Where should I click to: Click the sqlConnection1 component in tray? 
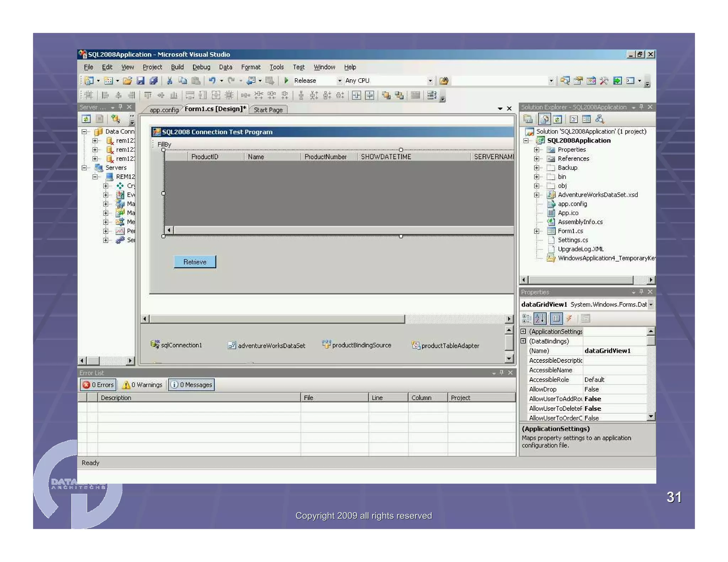pyautogui.click(x=176, y=345)
